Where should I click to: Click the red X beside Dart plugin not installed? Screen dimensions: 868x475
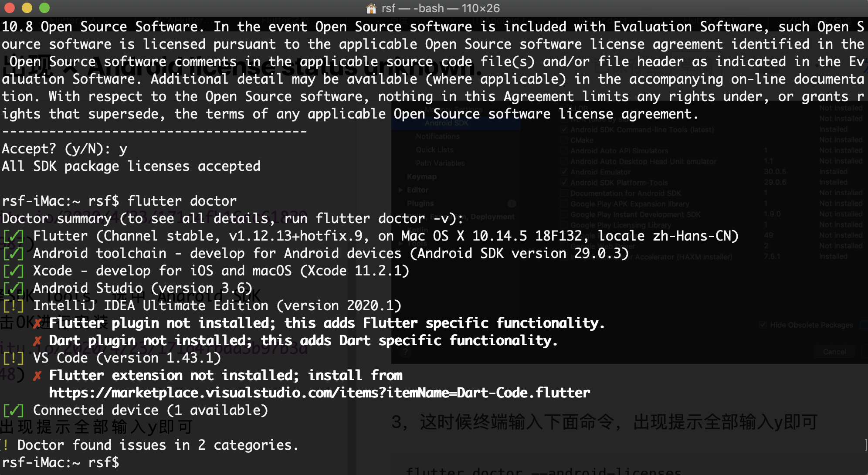(x=37, y=341)
